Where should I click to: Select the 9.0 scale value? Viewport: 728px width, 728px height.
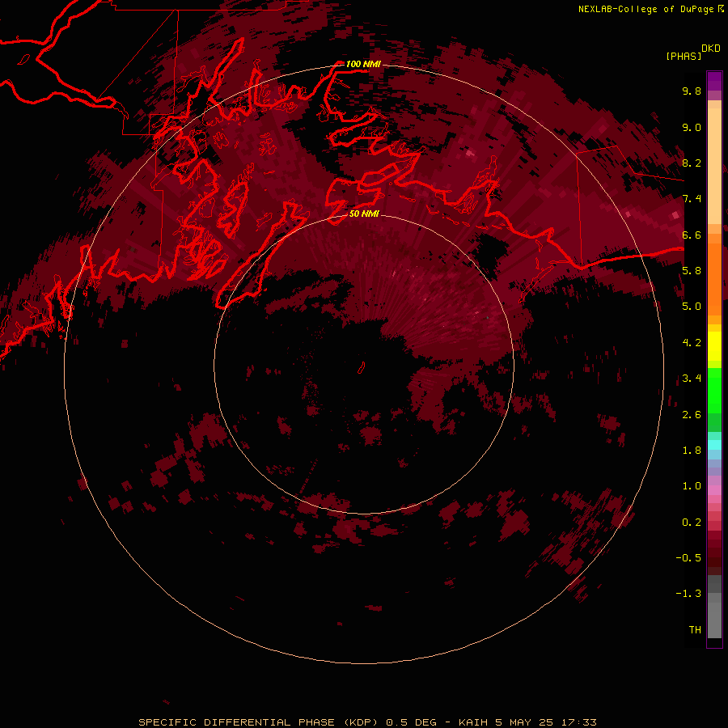692,127
